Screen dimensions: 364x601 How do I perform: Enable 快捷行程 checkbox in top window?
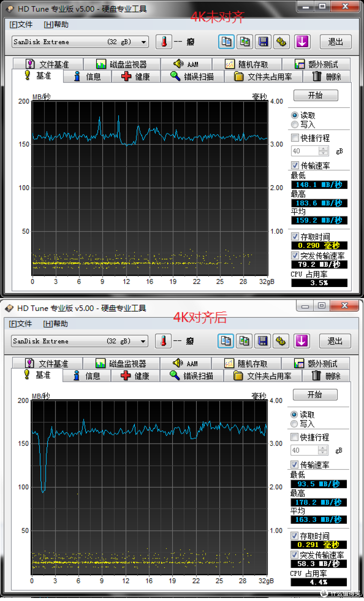[295, 138]
